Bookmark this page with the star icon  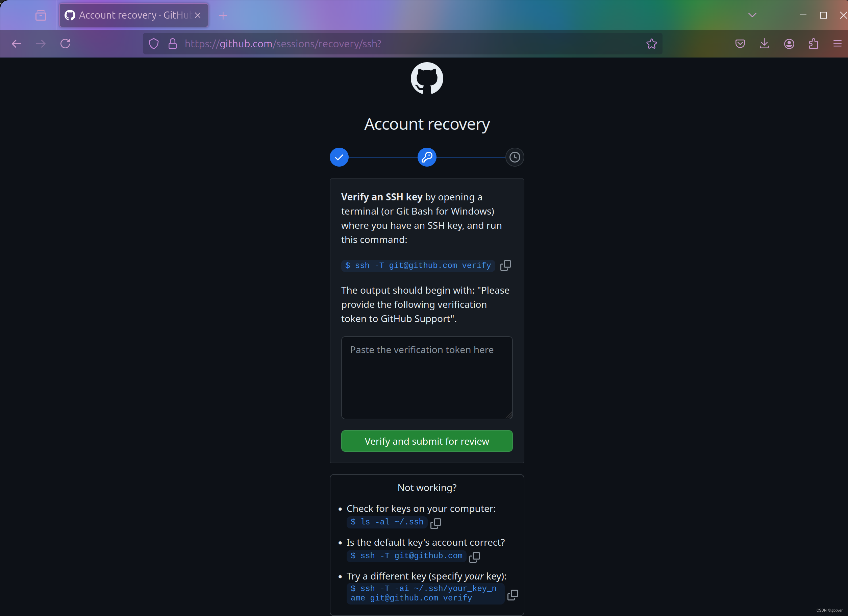coord(651,44)
